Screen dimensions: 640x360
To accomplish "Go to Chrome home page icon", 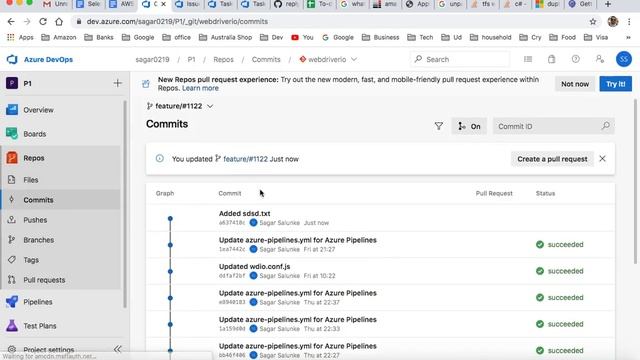I will point(59,22).
